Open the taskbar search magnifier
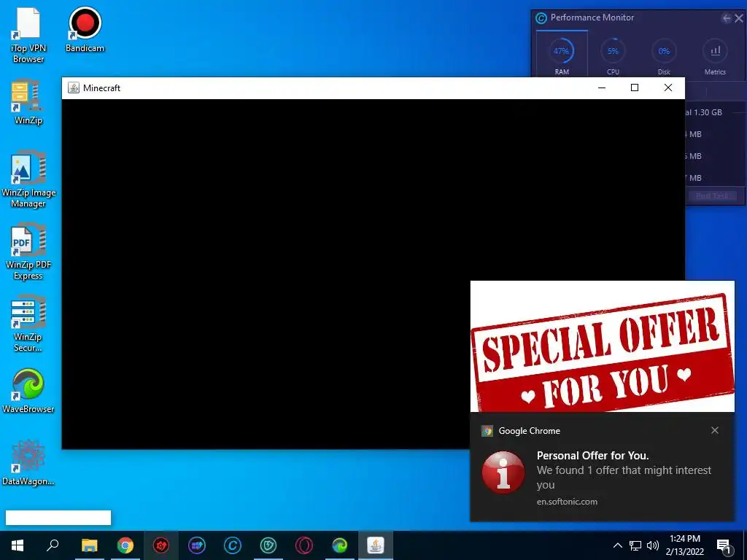The width and height of the screenshot is (747, 560). coord(53,545)
